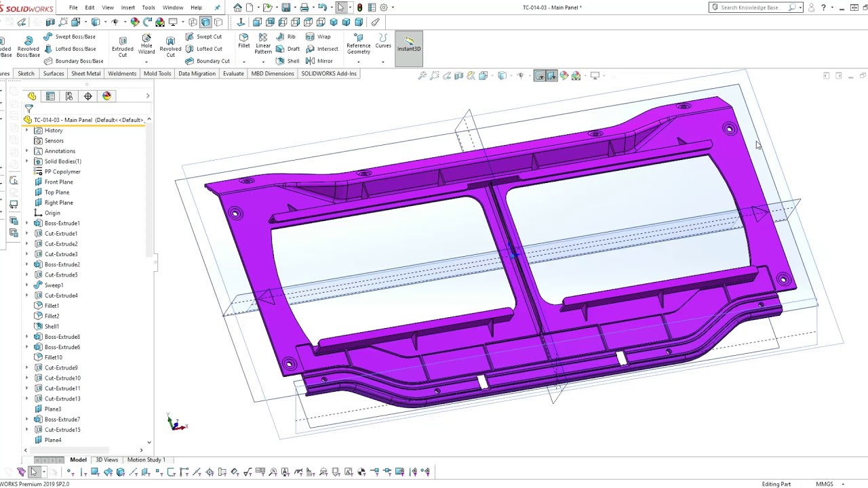Viewport: 868px width, 488px height.
Task: Expand the Annotations folder
Action: click(x=27, y=151)
